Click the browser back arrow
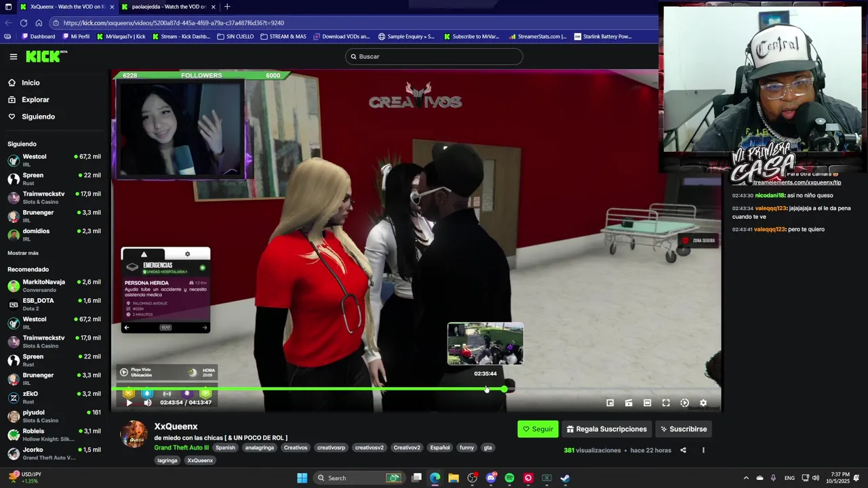The height and width of the screenshot is (488, 868). coord(8,23)
